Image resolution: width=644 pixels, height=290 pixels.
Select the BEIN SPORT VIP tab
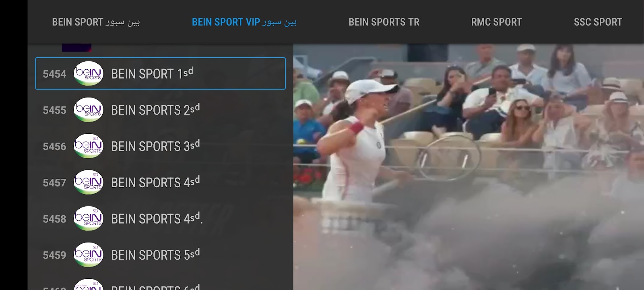click(244, 22)
